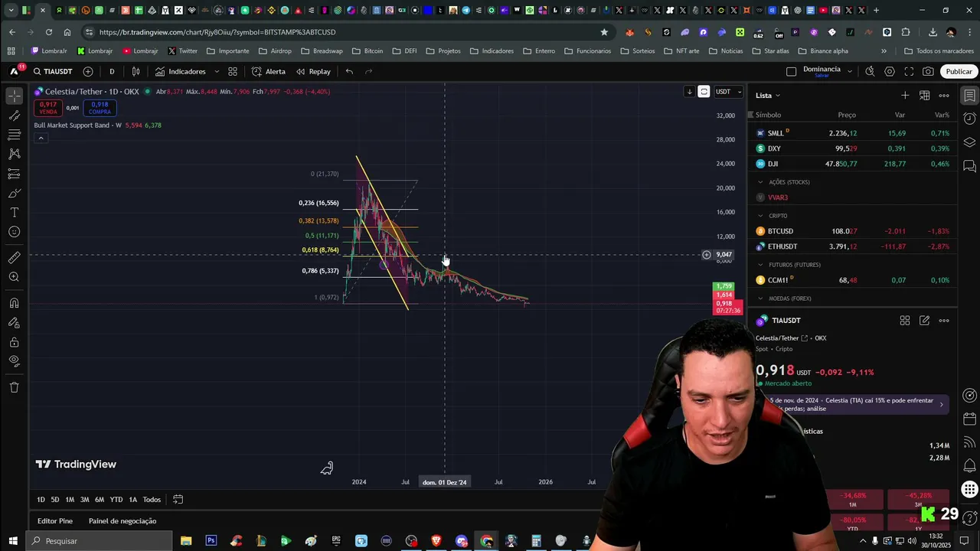980x551 pixels.
Task: Collapse the MOEDAS (FOREX) section
Action: point(760,298)
